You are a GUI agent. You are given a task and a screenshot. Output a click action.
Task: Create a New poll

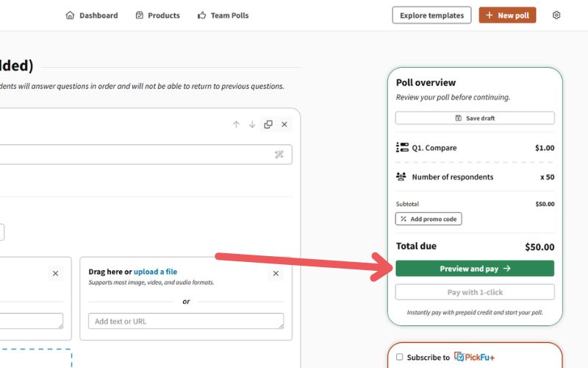tap(507, 15)
